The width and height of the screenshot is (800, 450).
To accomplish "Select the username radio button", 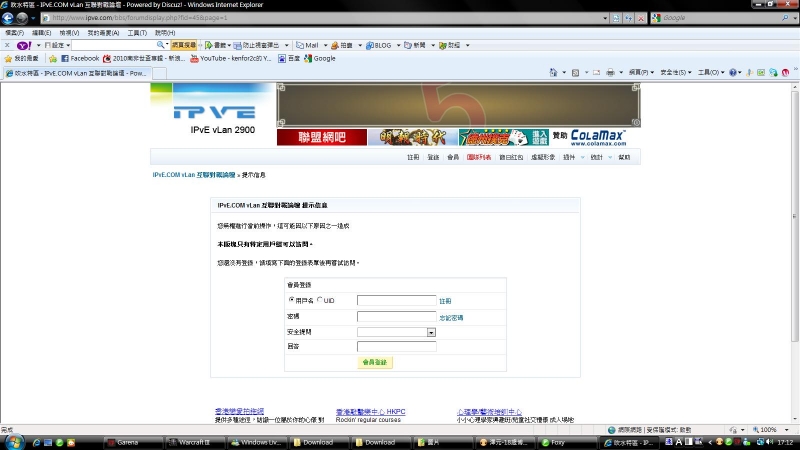I will 291,300.
